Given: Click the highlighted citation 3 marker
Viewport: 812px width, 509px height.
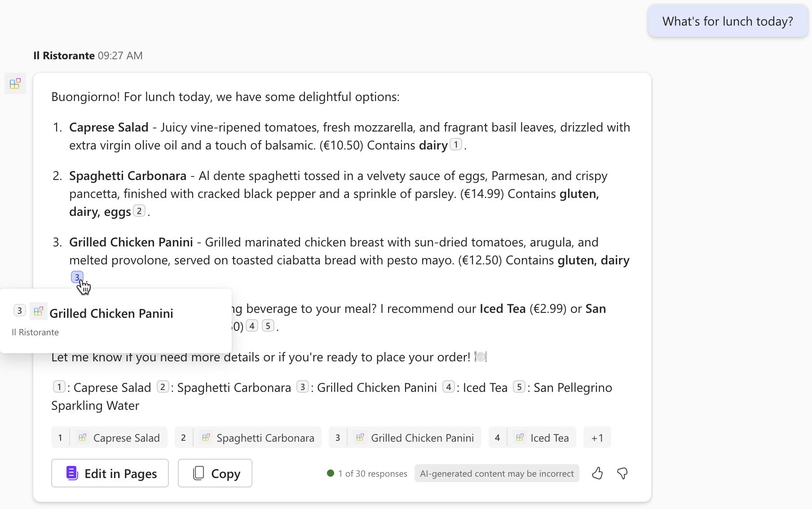Looking at the screenshot, I should [x=77, y=278].
